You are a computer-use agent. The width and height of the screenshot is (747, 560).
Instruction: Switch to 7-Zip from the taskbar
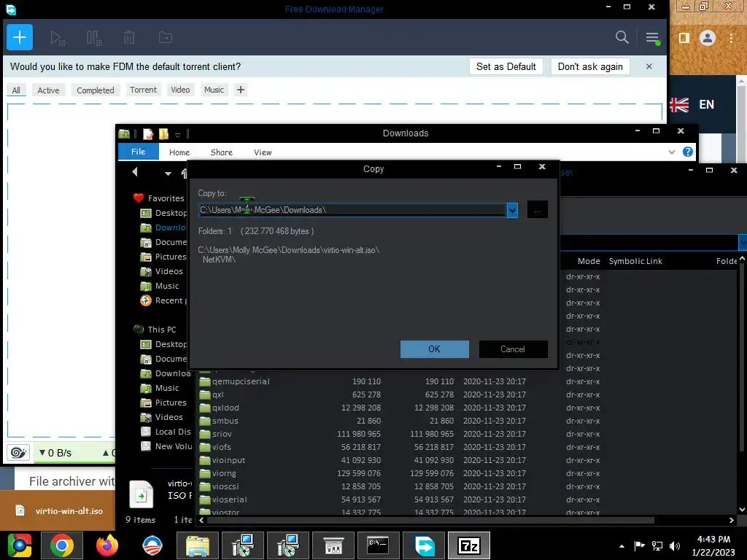pos(469,545)
